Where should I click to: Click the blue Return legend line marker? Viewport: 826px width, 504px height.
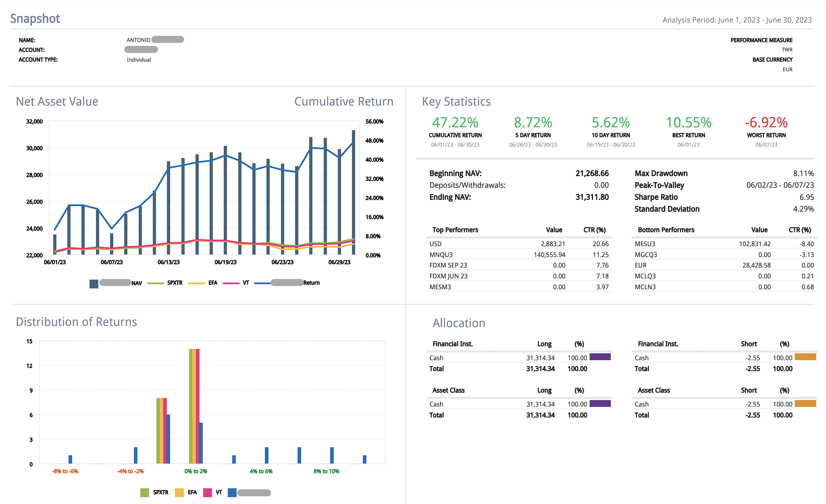(262, 283)
